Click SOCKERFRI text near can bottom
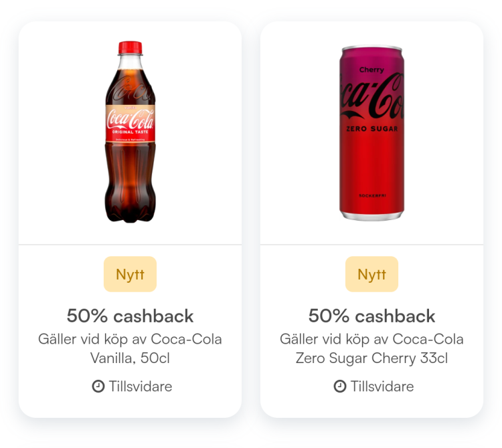Screen dimensions: 502x448 pos(372,195)
